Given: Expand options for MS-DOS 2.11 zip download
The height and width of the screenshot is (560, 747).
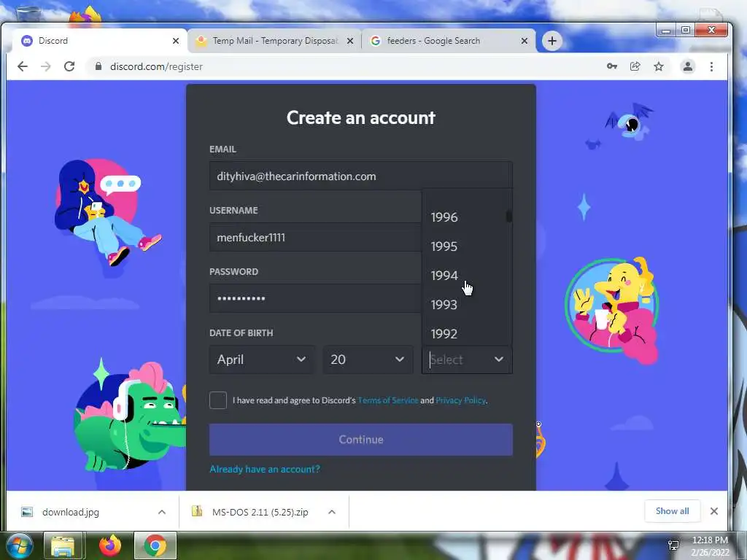Looking at the screenshot, I should click(332, 512).
